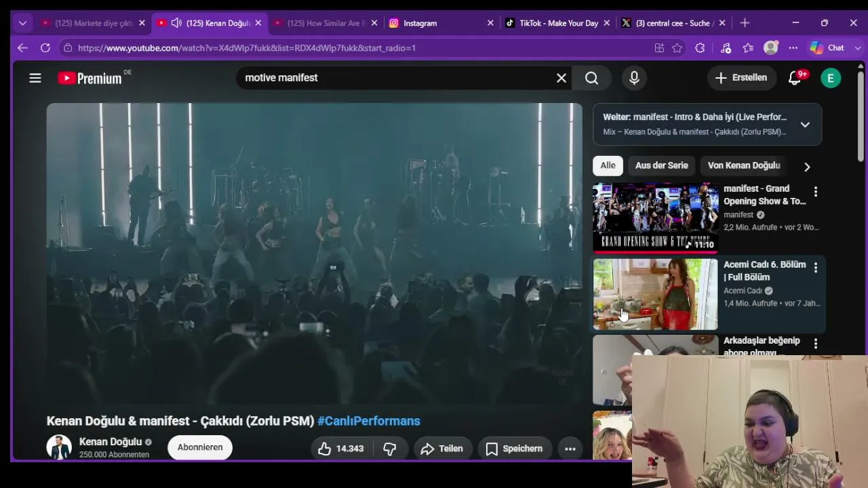Screen dimensions: 868x488
Task: Open more actions below the video
Action: pos(570,449)
